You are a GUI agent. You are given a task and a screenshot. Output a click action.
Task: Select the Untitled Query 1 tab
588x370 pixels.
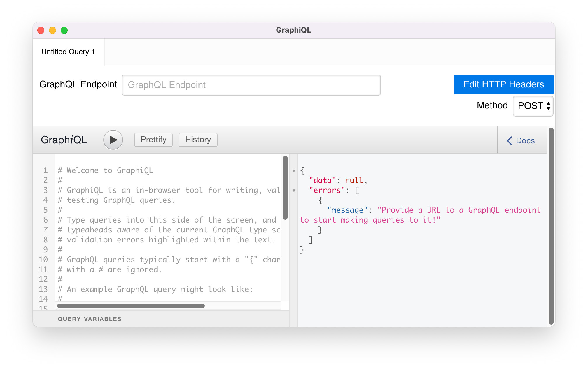(x=68, y=52)
